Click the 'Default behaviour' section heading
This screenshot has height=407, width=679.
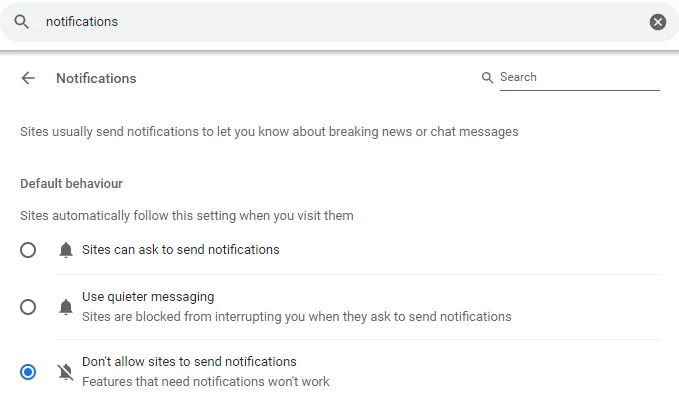(x=71, y=184)
